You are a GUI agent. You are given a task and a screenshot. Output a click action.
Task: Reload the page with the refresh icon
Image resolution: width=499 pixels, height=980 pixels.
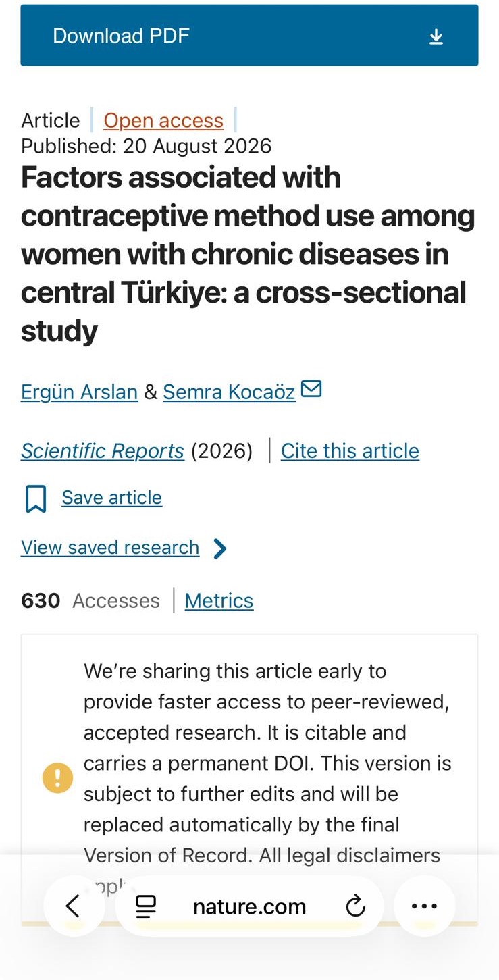[x=355, y=906]
